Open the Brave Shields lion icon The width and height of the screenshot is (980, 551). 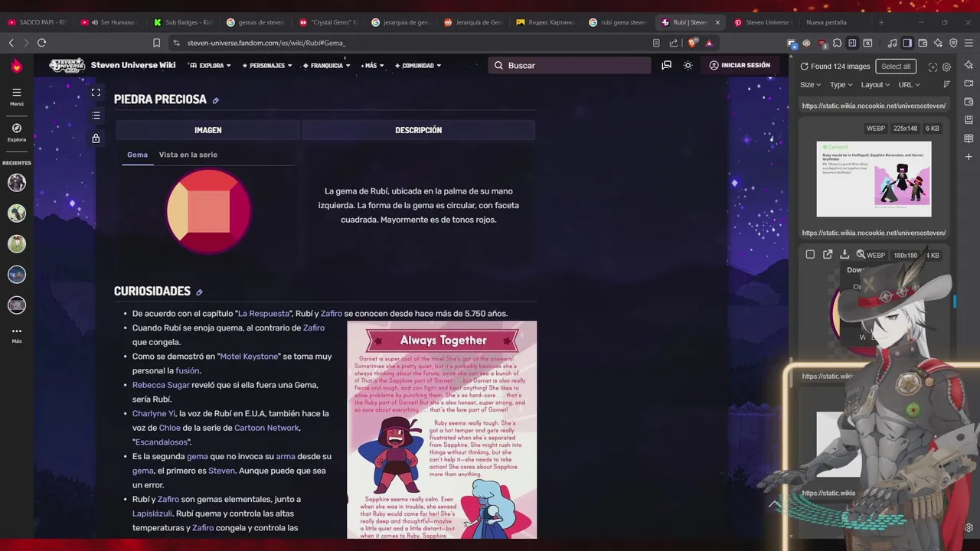(x=694, y=43)
